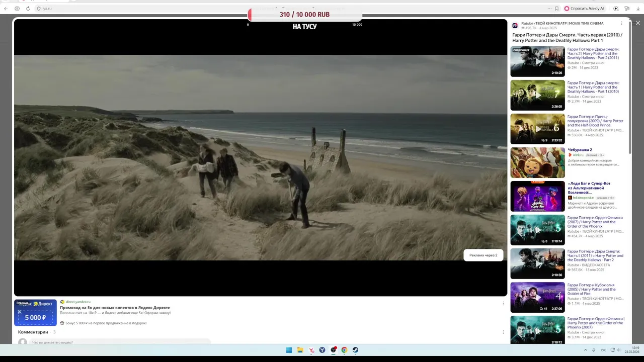
Task: Show hidden system tray icons
Action: click(x=585, y=350)
